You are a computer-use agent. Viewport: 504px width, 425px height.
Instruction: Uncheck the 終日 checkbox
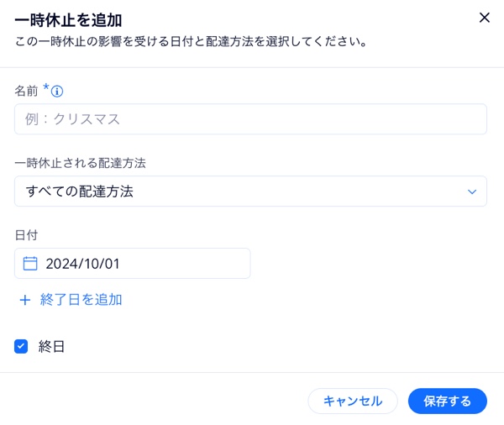[x=22, y=346]
